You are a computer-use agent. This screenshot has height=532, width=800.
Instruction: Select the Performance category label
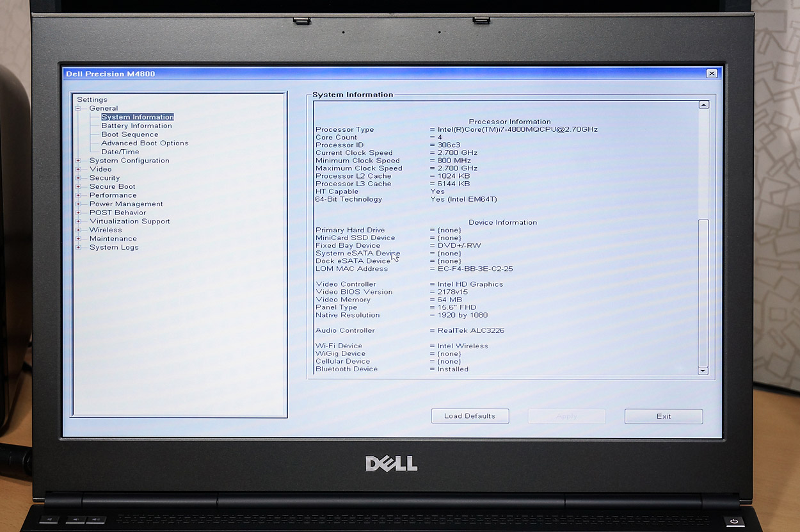click(113, 195)
